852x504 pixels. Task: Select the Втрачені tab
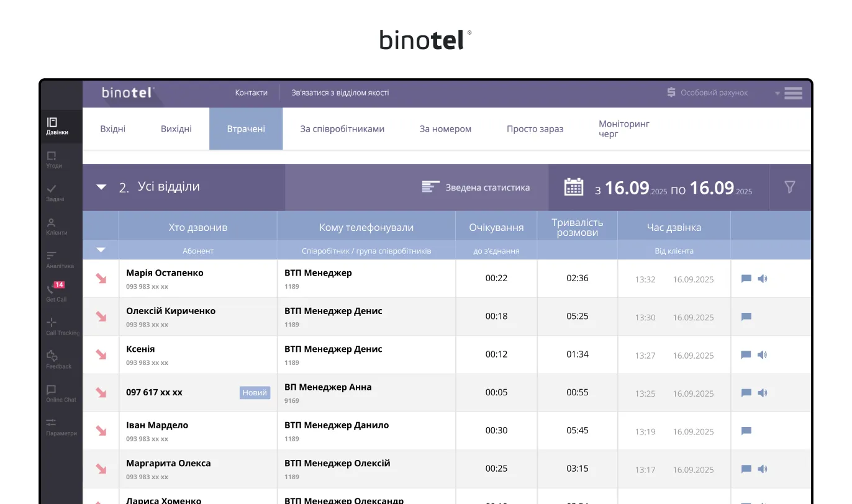246,129
